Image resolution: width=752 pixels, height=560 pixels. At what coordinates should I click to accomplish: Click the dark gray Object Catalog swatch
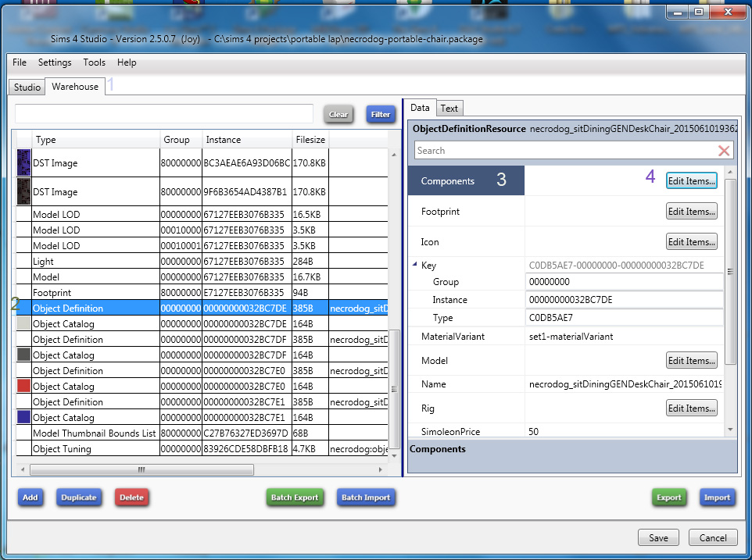[23, 355]
